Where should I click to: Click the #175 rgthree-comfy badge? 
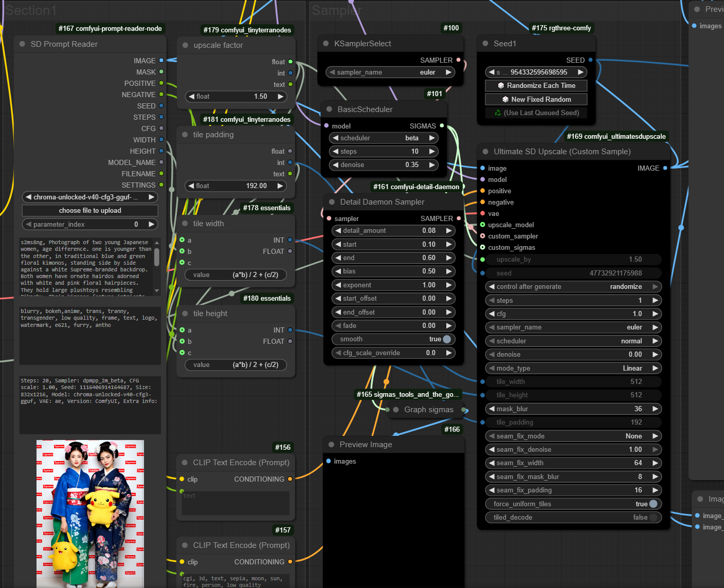tap(562, 28)
